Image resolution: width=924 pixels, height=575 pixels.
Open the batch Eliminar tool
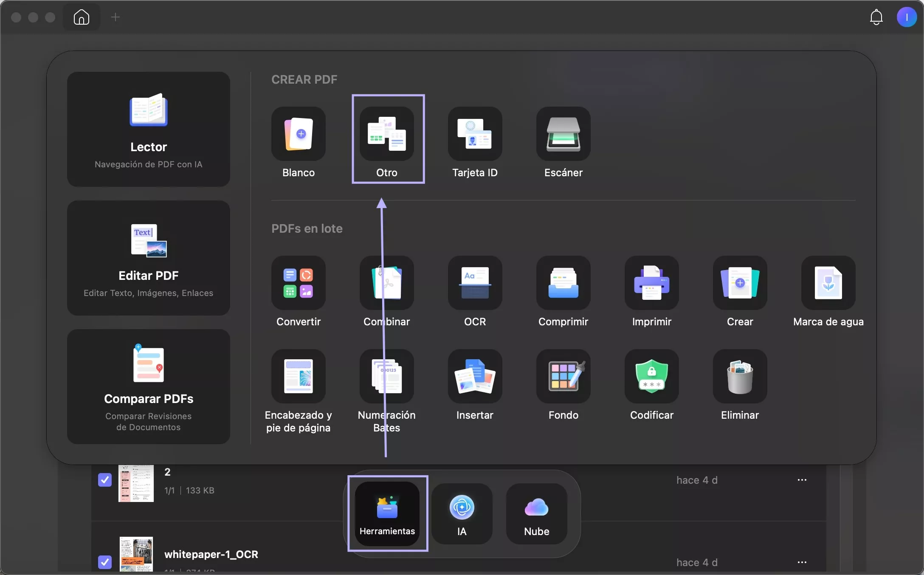tap(740, 376)
